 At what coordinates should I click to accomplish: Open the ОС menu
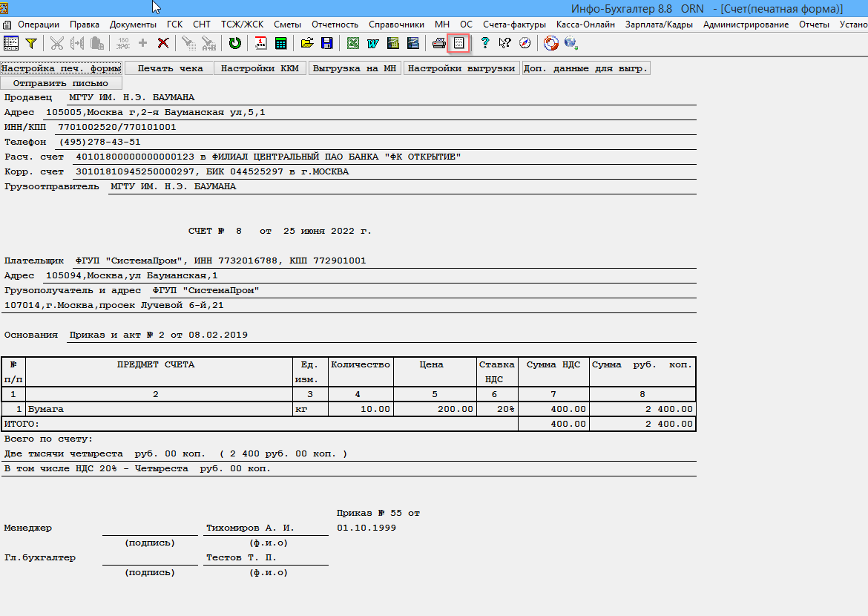tap(466, 24)
